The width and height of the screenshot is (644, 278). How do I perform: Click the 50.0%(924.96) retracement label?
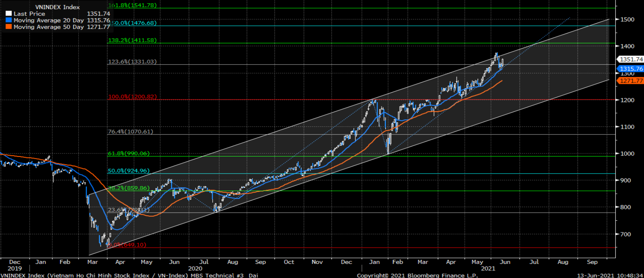129,171
